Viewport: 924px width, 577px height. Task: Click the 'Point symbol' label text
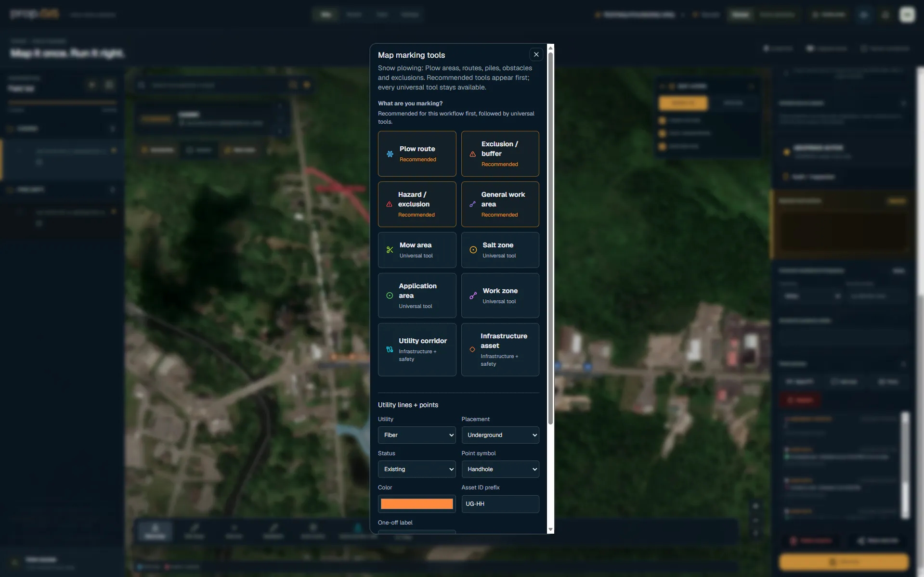478,453
